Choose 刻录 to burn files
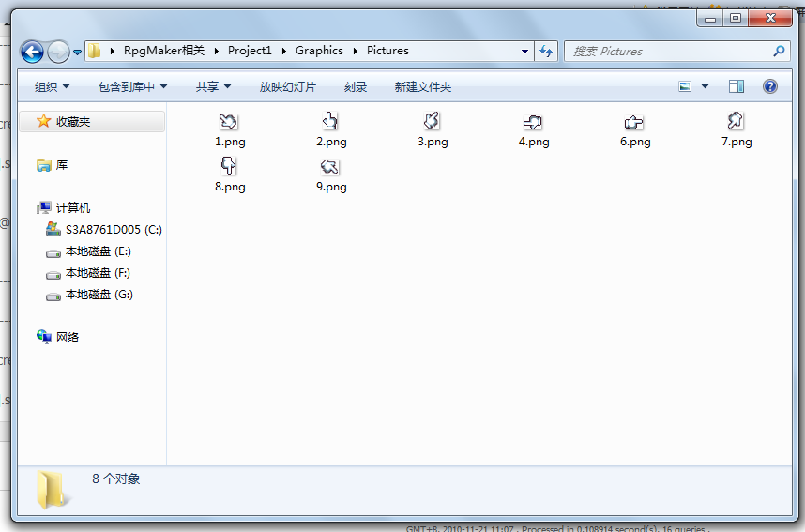The height and width of the screenshot is (532, 805). (356, 86)
